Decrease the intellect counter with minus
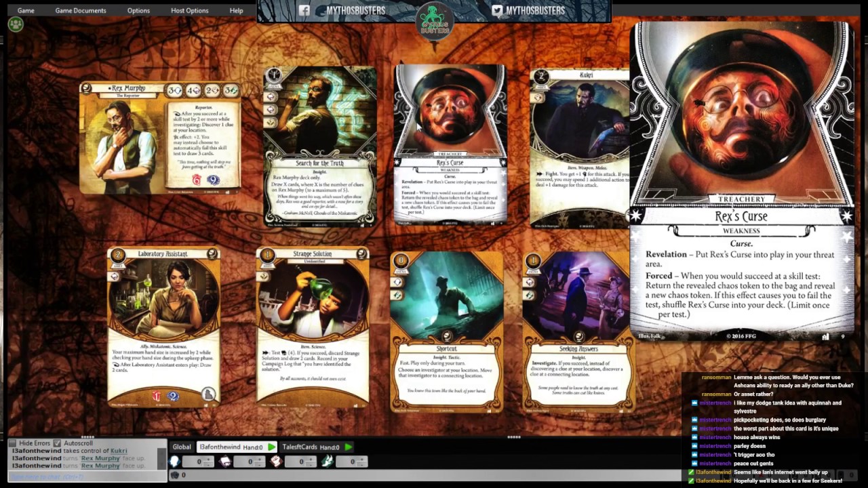Screen dimensions: 868x488 (259, 464)
